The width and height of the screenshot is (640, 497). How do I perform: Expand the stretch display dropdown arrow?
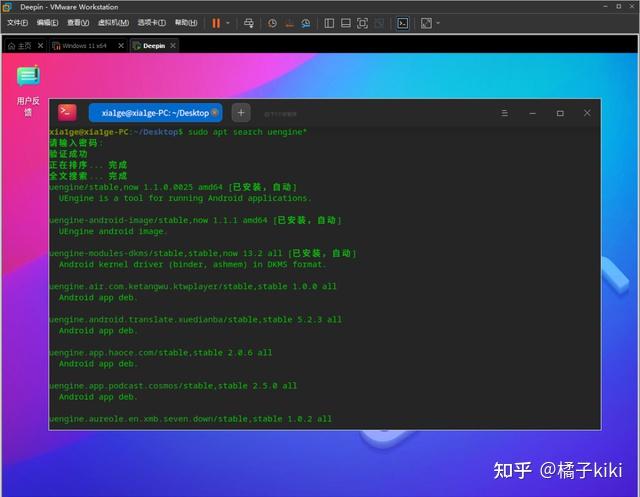pos(438,23)
